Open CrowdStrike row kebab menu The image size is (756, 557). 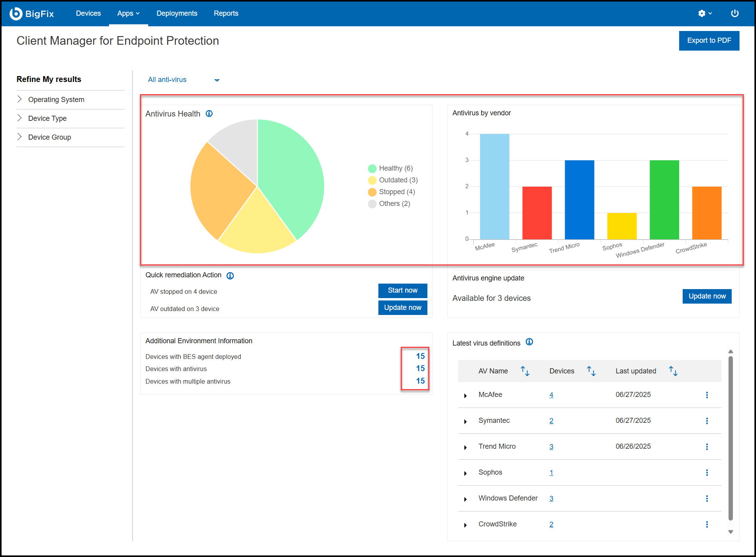tap(707, 524)
